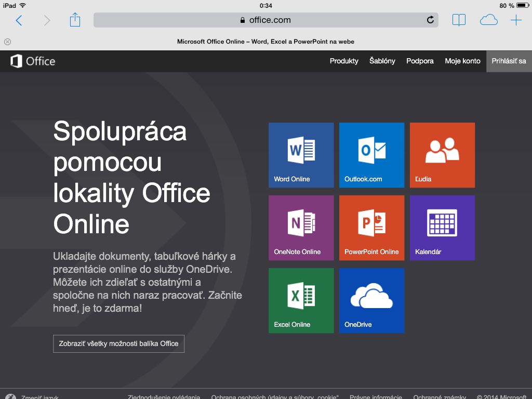Open the Právne informácie footer link
Screen dimensions: 532x399
(x=376, y=396)
